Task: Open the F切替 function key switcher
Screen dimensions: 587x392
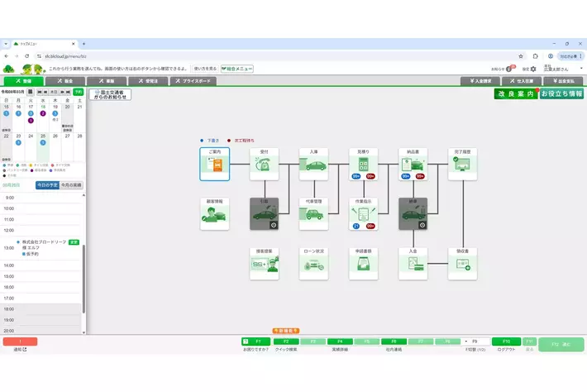Action: [x=475, y=341]
